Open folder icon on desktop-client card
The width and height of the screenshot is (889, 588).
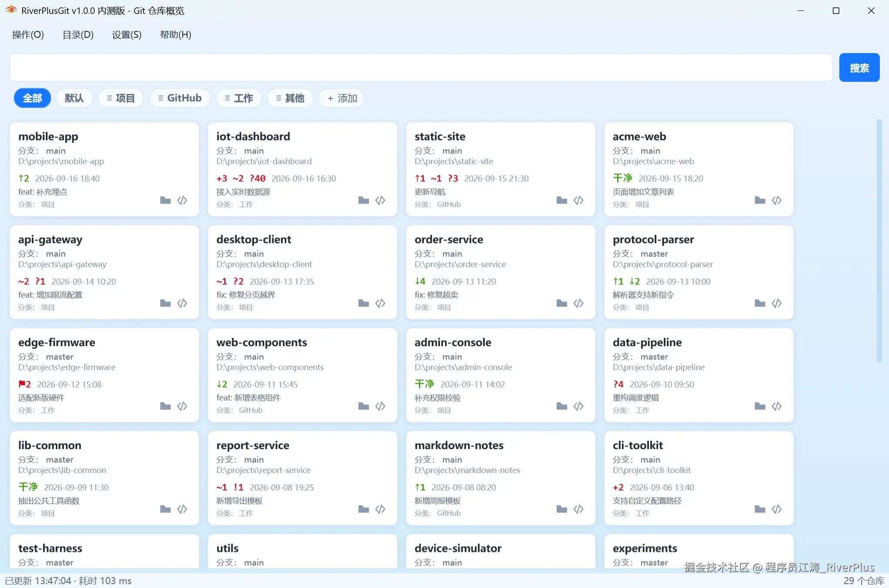[x=364, y=303]
